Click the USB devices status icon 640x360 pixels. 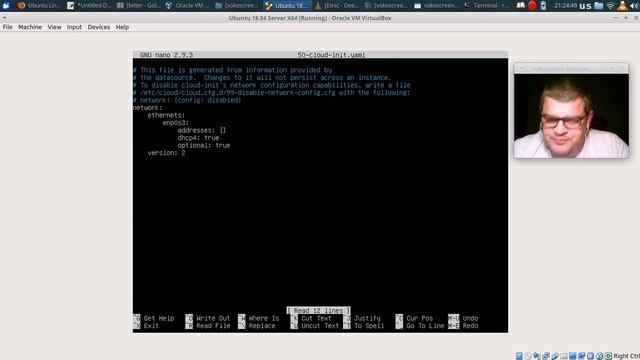(555, 356)
